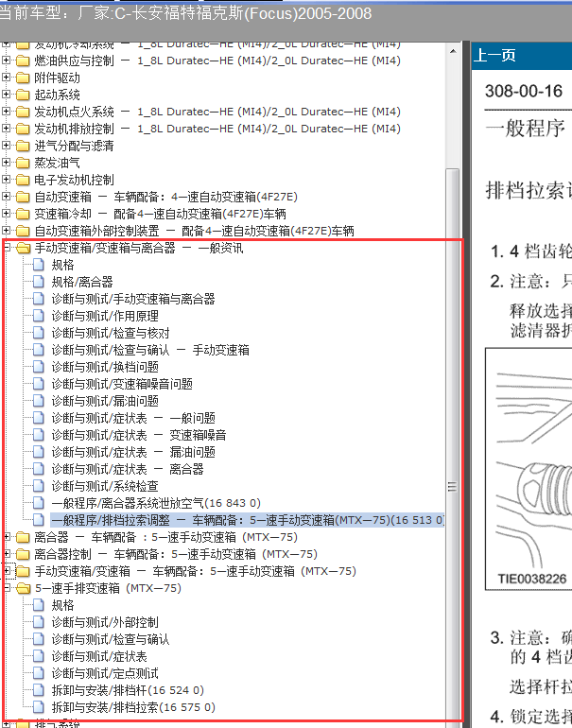Image resolution: width=572 pixels, height=728 pixels.
Task: Expand the 自动变速箱外部控制装置 node
Action: point(6,231)
